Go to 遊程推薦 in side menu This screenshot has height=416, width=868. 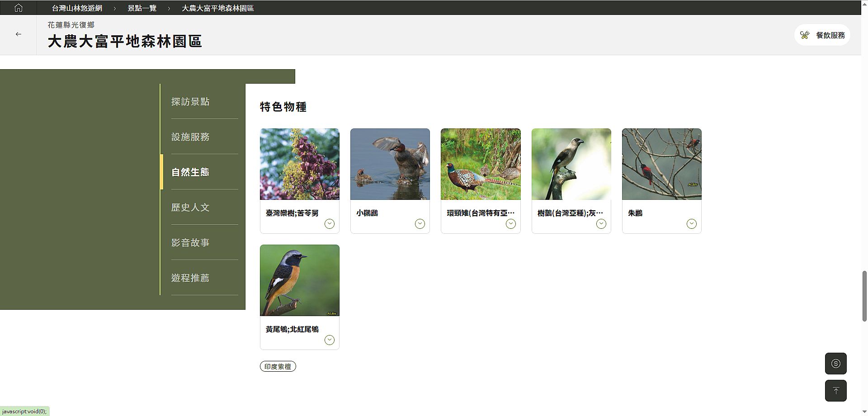(190, 278)
